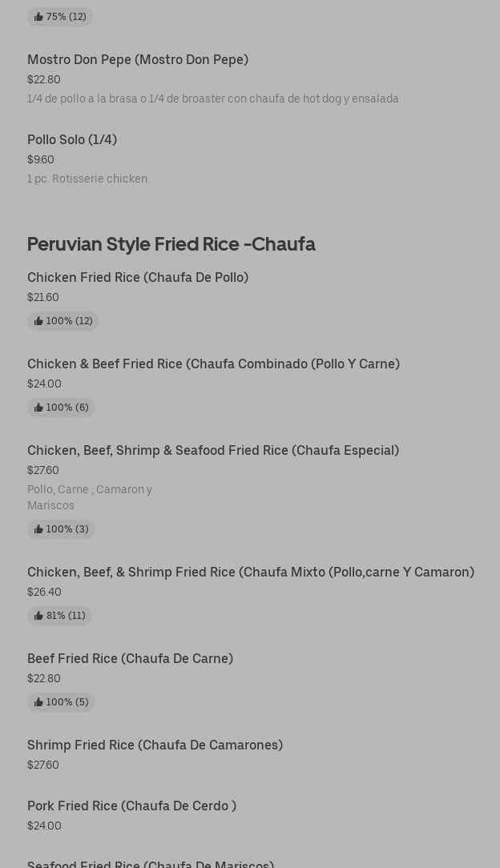Open Beef Fried Rice (Chaufa De Carne)
Viewport: 500px width, 868px height.
coord(130,659)
